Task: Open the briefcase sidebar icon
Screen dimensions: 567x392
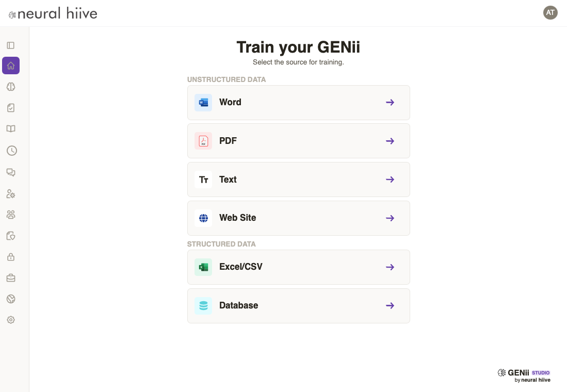Action: (x=11, y=278)
